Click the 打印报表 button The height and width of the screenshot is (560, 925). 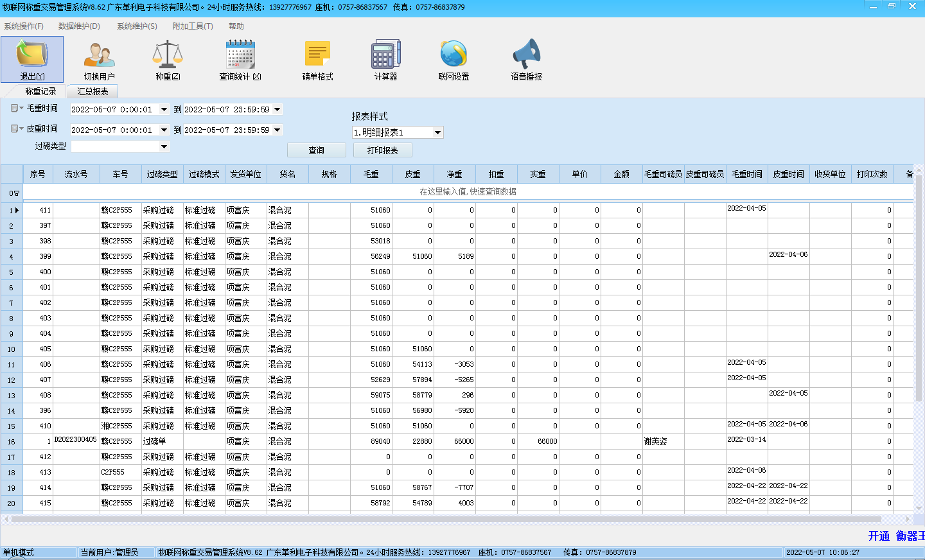[382, 150]
